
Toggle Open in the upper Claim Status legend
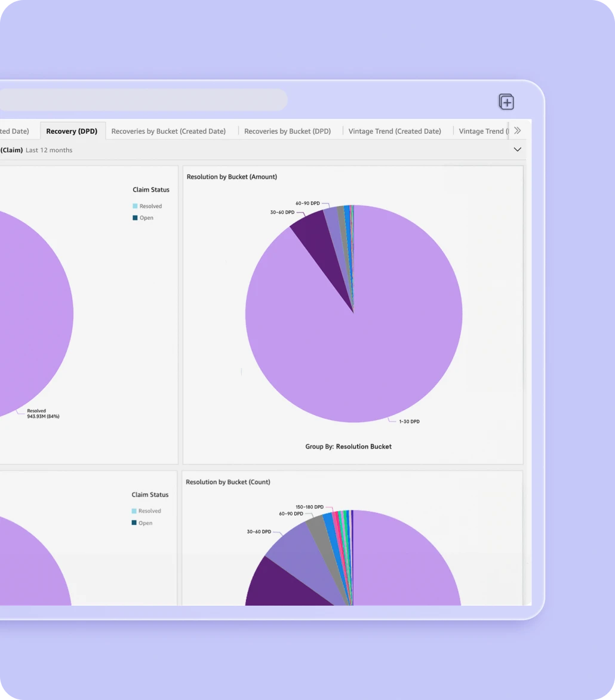click(x=146, y=218)
